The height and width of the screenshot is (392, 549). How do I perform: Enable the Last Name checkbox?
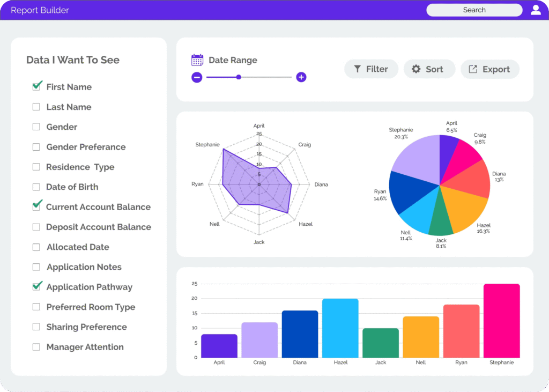pos(36,107)
